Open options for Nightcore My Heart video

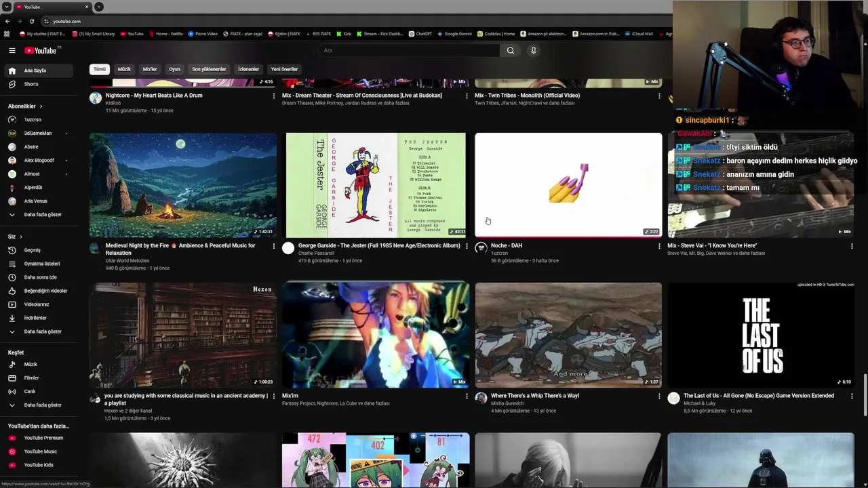click(274, 96)
